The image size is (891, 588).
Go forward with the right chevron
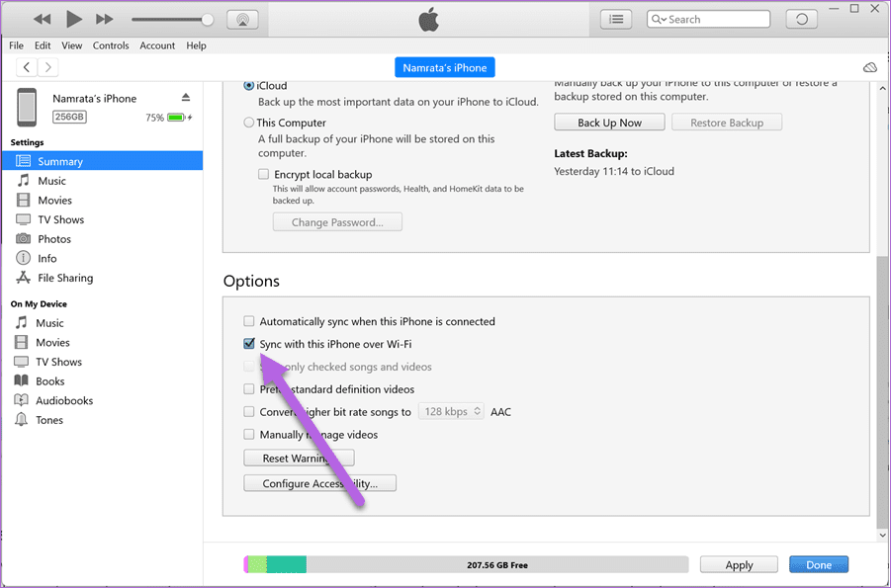[x=48, y=67]
